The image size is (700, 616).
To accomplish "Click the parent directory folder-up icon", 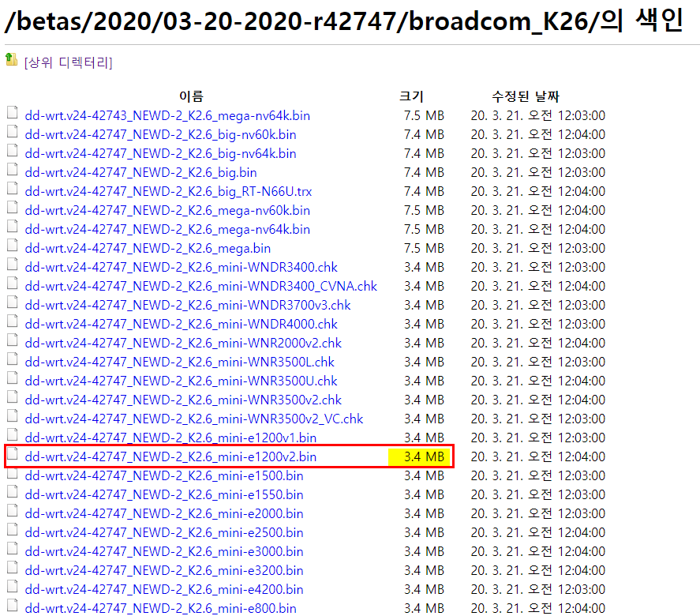I will (x=12, y=59).
